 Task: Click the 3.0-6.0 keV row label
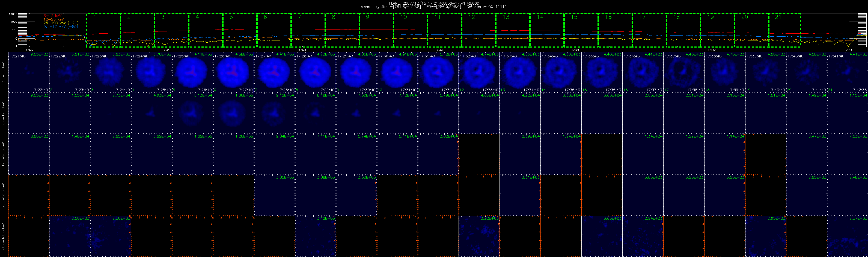[3, 72]
